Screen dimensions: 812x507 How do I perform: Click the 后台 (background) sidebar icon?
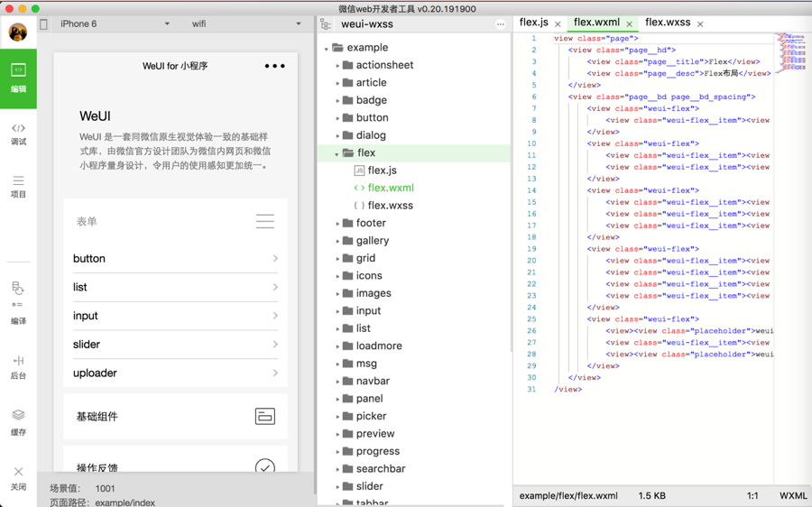pos(18,367)
